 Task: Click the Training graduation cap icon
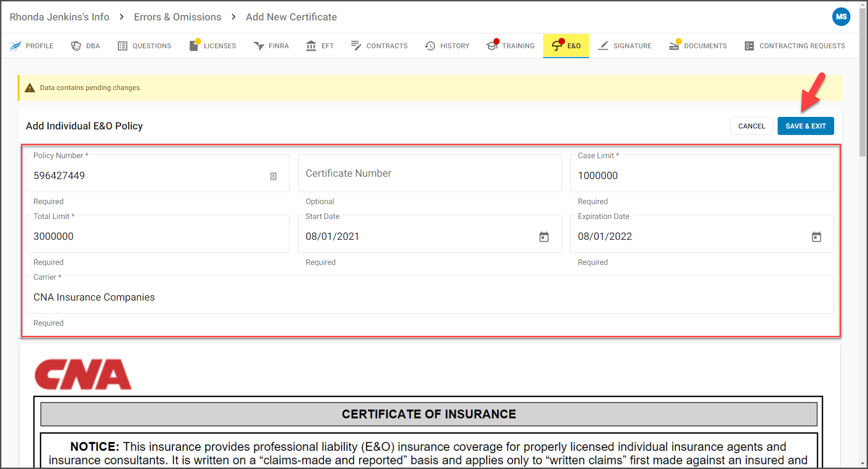pos(492,45)
